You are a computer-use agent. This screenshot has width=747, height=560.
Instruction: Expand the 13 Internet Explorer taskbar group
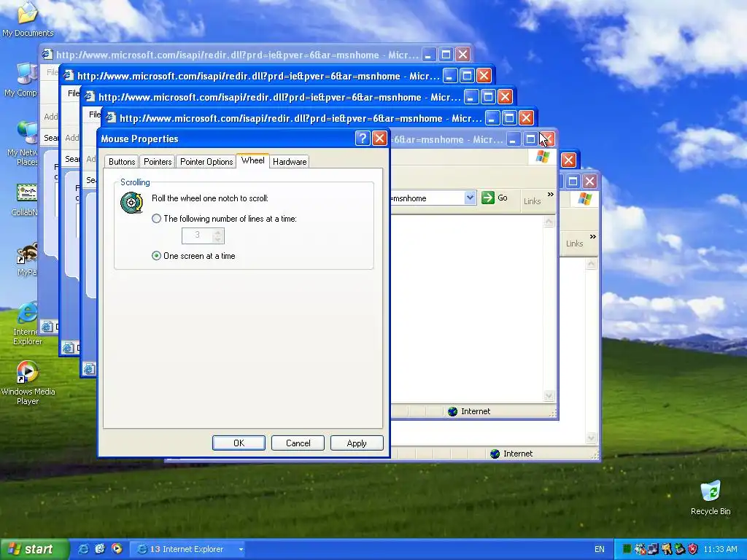pos(187,549)
